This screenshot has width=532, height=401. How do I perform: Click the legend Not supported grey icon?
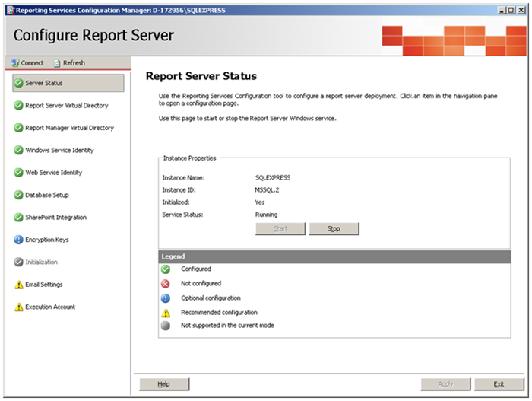click(166, 326)
